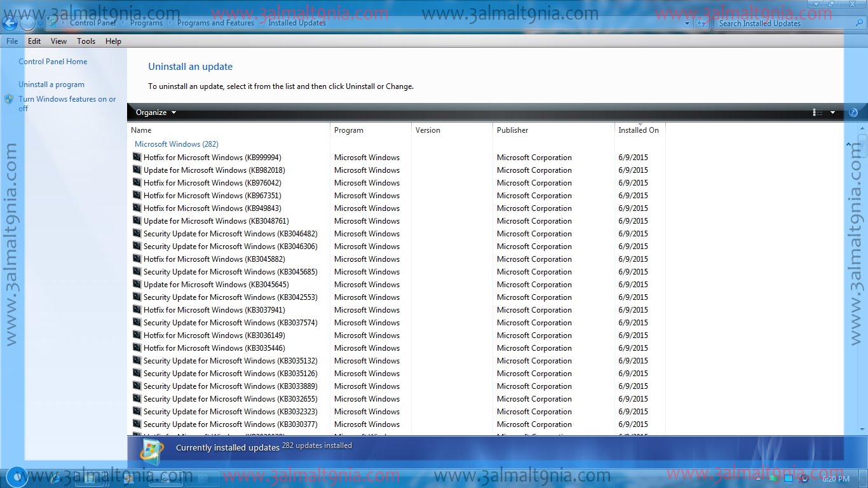Open the Tools menu

pyautogui.click(x=86, y=41)
